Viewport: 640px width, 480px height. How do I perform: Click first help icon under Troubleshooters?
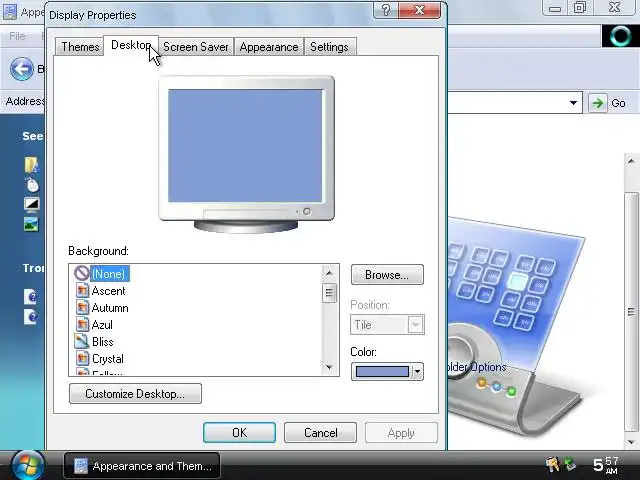click(30, 296)
